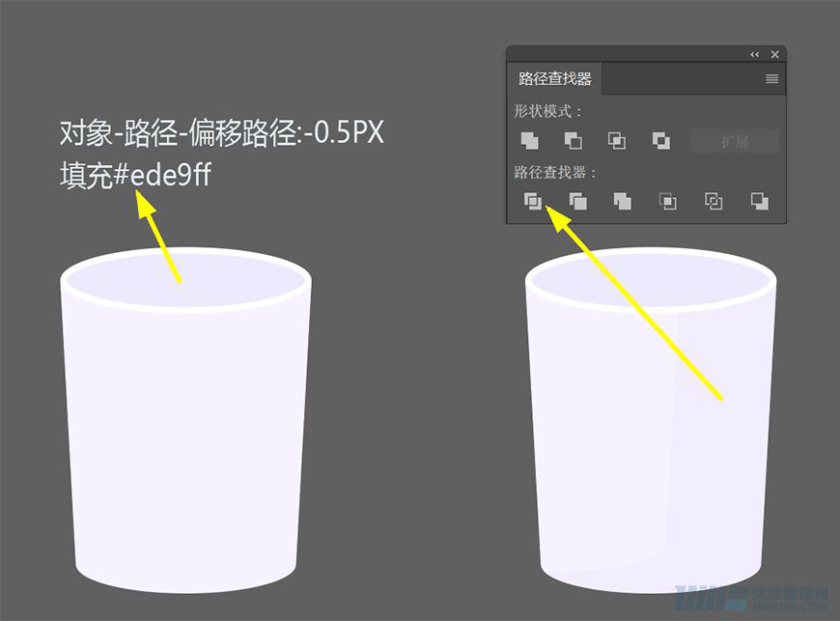Collapse the Pathfinder panel with double arrows
This screenshot has height=621, width=840.
(755, 55)
